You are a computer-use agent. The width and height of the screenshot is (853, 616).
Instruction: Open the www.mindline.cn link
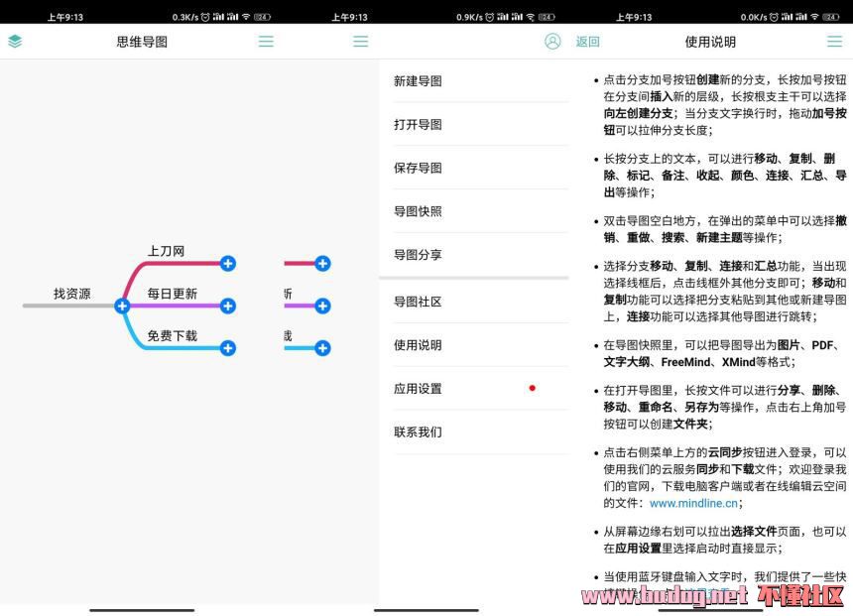tap(693, 503)
